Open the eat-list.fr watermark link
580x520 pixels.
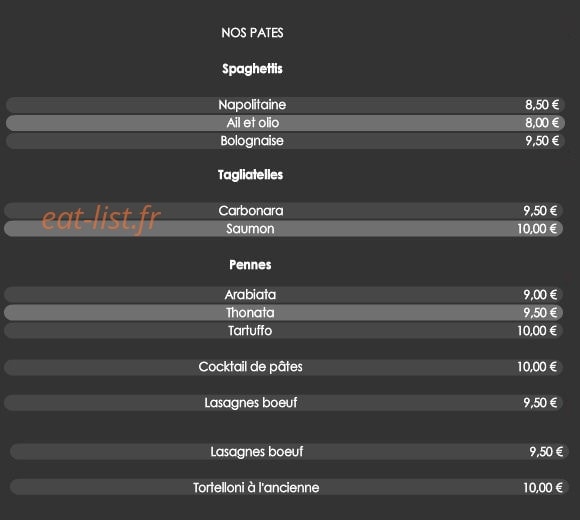(x=101, y=219)
